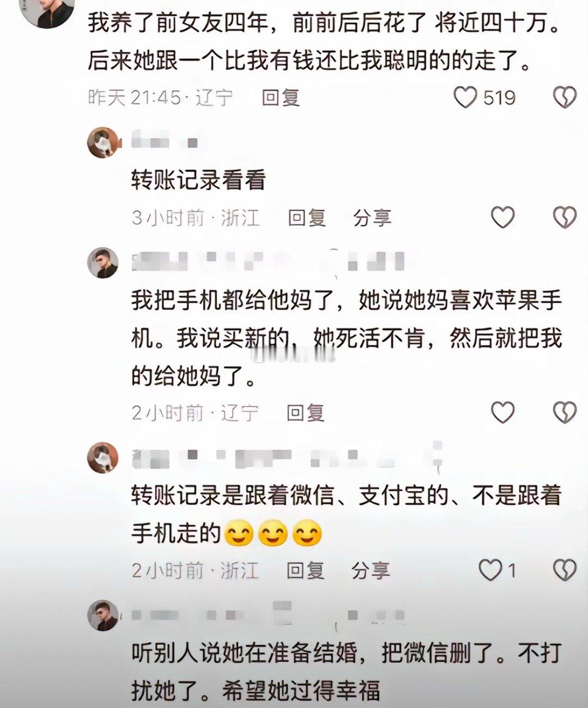This screenshot has width=588, height=708.
Task: Open sunglasses avatar beside phone comment
Action: [103, 263]
